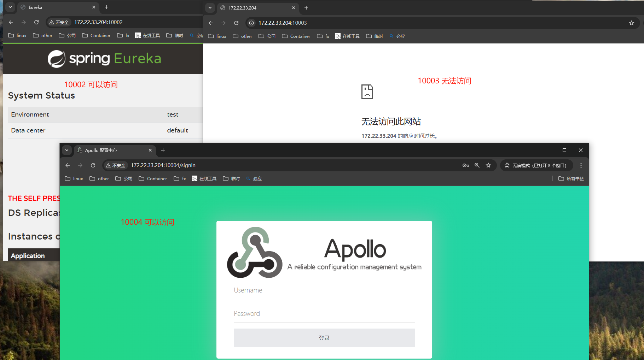This screenshot has width=644, height=360.
Task: Open the linux bookmarks folder
Action: [74, 178]
